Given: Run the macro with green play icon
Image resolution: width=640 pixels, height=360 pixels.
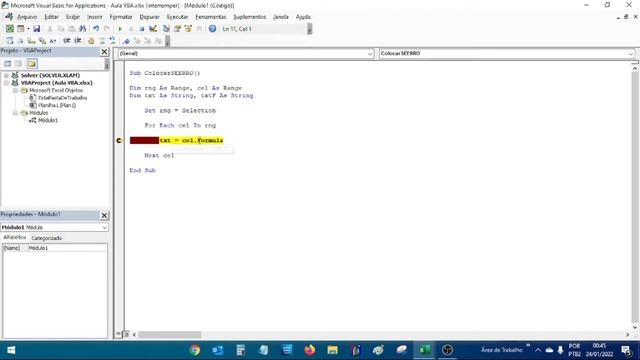Looking at the screenshot, I should (x=120, y=29).
